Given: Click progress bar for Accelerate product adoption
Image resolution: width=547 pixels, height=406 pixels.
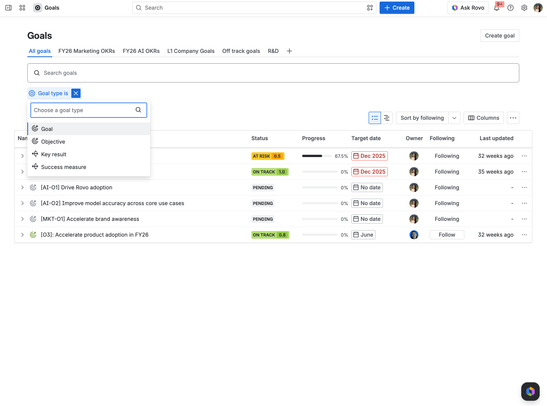Looking at the screenshot, I should [x=320, y=235].
